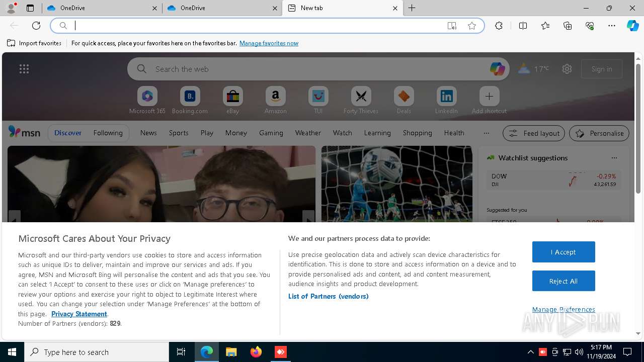This screenshot has width=644, height=362.
Task: Open the Weather category
Action: [x=308, y=133]
